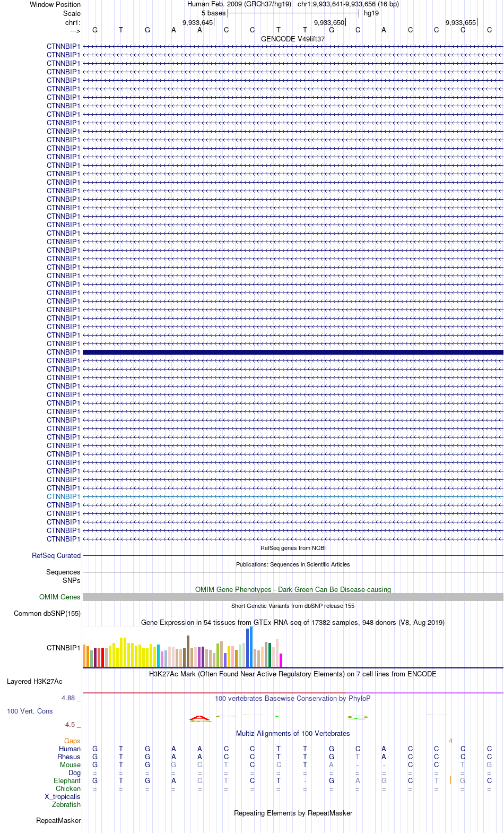The width and height of the screenshot is (504, 833).
Task: Open the Common dbSNP(155) track label
Action: [47, 613]
